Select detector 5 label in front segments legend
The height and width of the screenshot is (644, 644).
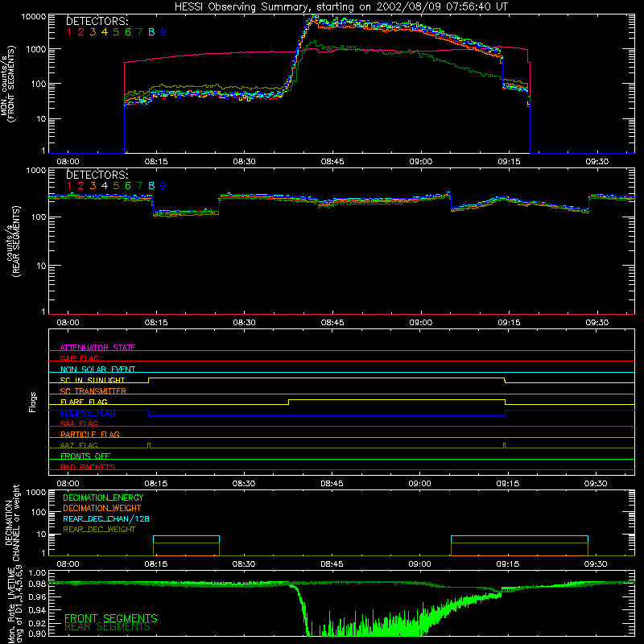tap(116, 32)
